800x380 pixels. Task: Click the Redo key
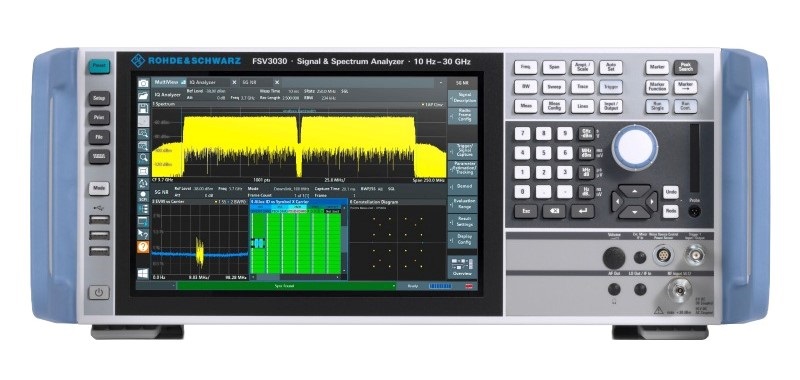tap(670, 211)
